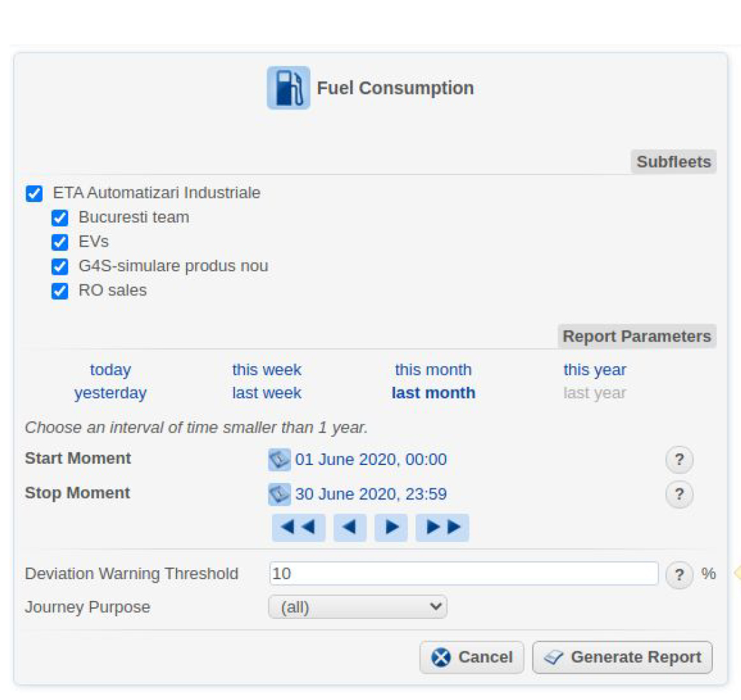Select (all) in Journey Purpose combo box

(357, 607)
